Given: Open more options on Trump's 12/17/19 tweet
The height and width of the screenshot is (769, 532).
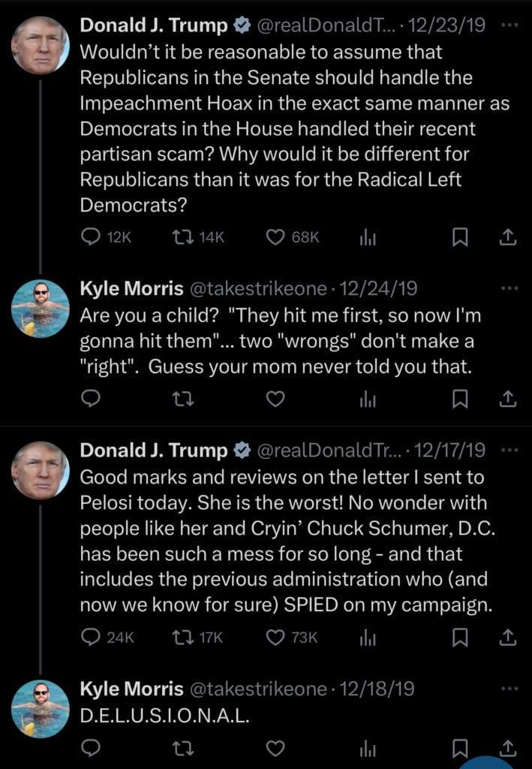Looking at the screenshot, I should tap(509, 451).
